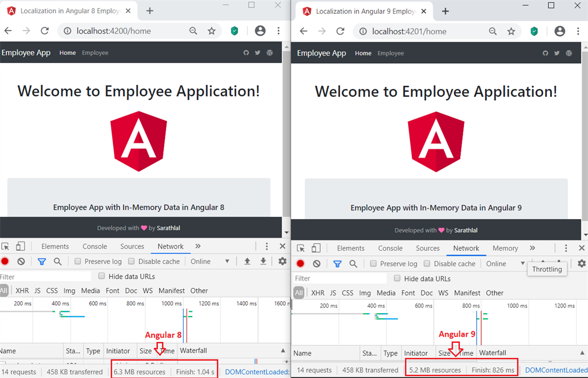This screenshot has height=378, width=588.
Task: Open Chrome menu dots in Angular 8 window
Action: click(278, 31)
